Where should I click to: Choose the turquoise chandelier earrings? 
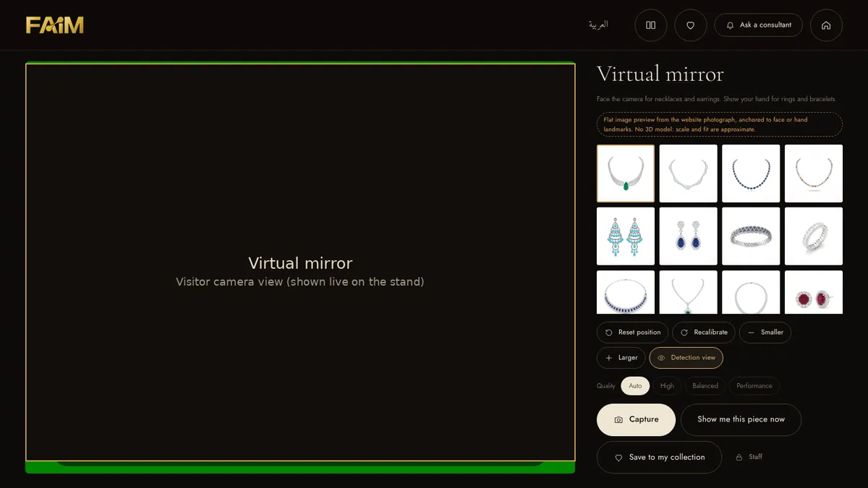[626, 236]
